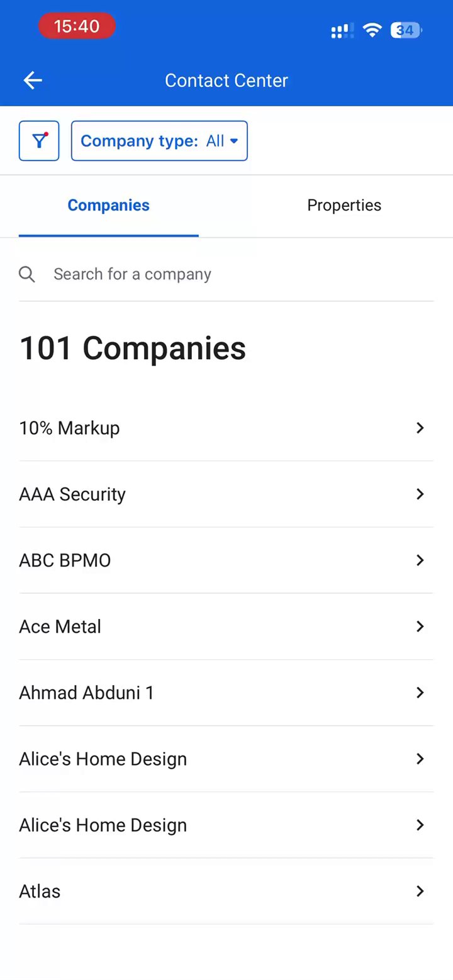Image resolution: width=453 pixels, height=980 pixels.
Task: Open Ahmad Abduni 1 entry
Action: [87, 693]
